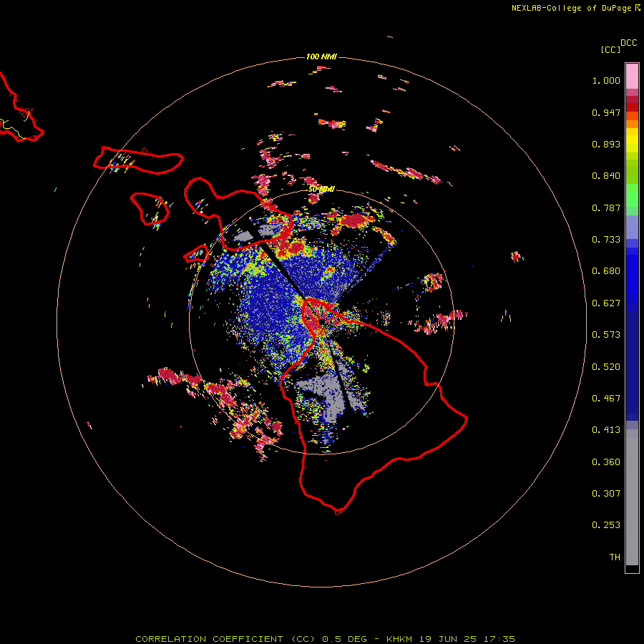Click the 0.733 legend value
This screenshot has width=644, height=644.
(x=606, y=240)
